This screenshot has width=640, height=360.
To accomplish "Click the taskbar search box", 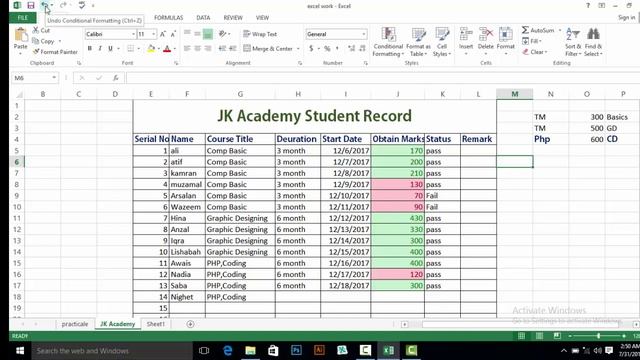I will (x=112, y=351).
